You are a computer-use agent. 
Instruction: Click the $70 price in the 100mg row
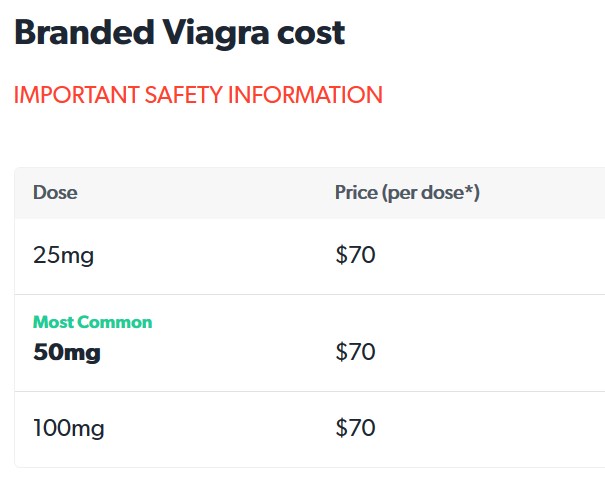pyautogui.click(x=355, y=428)
